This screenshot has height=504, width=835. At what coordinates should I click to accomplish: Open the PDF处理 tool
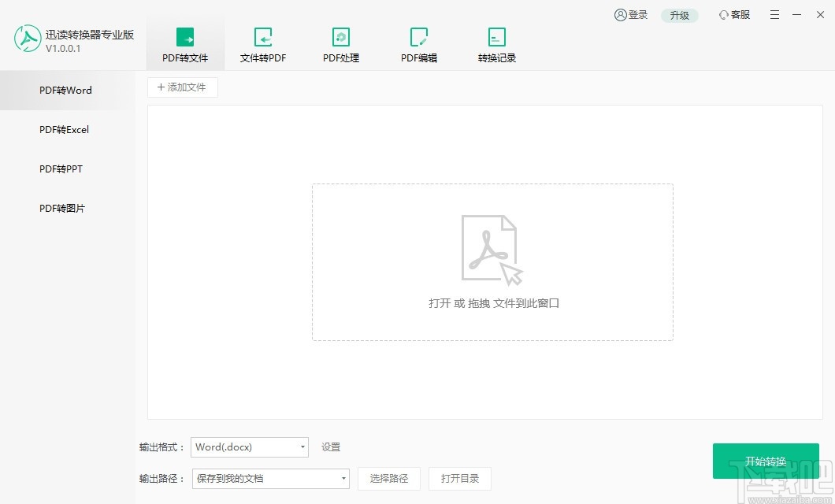tap(340, 43)
